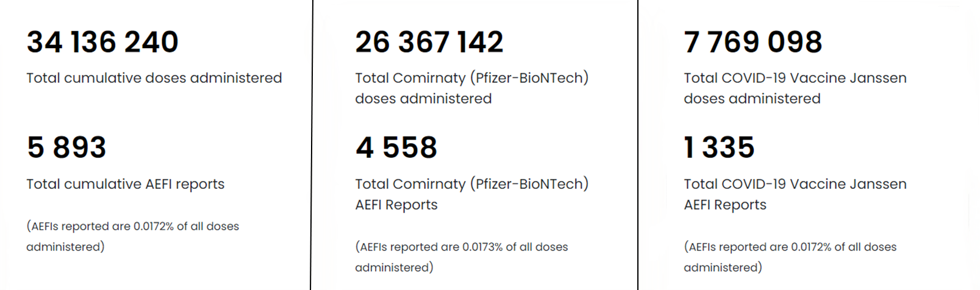Select the "Total cumulative doses administered" label

(154, 78)
